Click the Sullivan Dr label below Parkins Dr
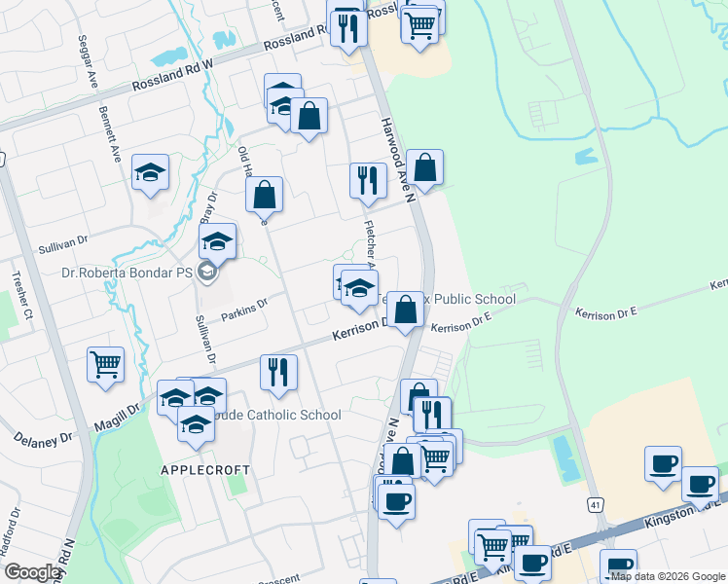Viewport: 728px width, 584px height. tap(205, 340)
